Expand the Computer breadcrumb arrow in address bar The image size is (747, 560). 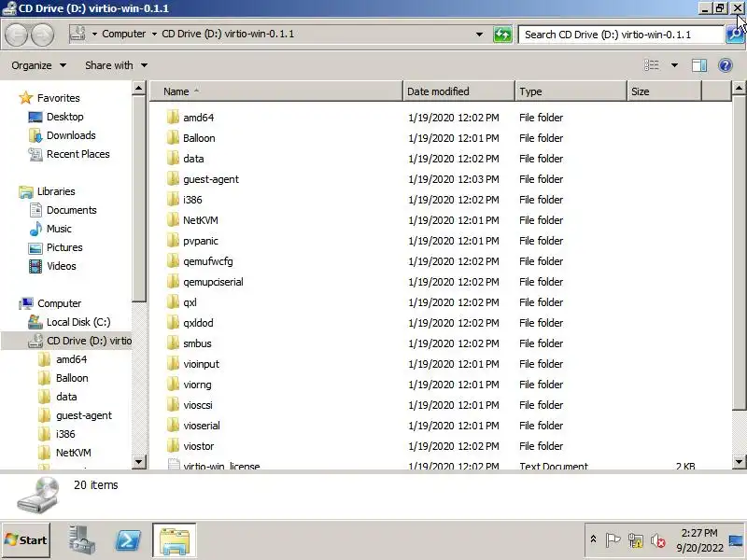pyautogui.click(x=154, y=35)
